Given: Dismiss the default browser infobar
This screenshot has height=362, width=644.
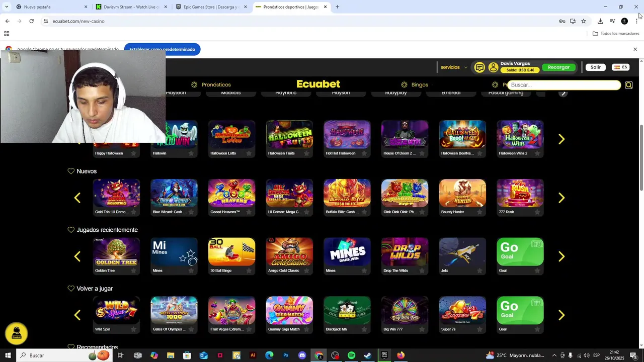Looking at the screenshot, I should click(635, 49).
